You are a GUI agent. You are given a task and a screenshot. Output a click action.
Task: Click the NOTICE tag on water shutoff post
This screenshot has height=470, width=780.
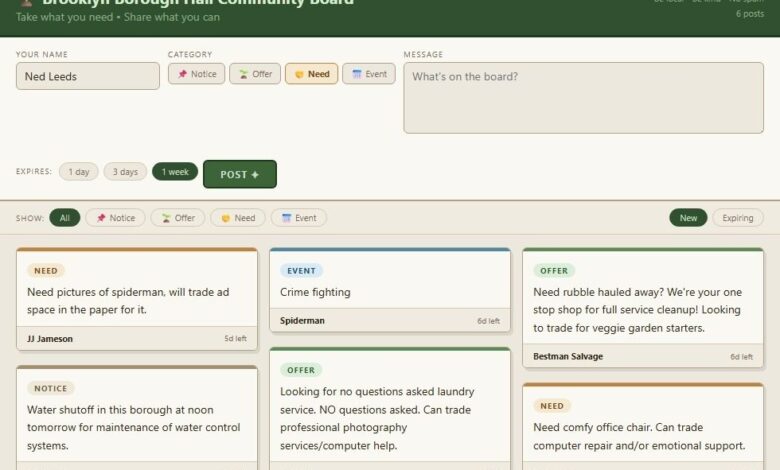click(51, 388)
